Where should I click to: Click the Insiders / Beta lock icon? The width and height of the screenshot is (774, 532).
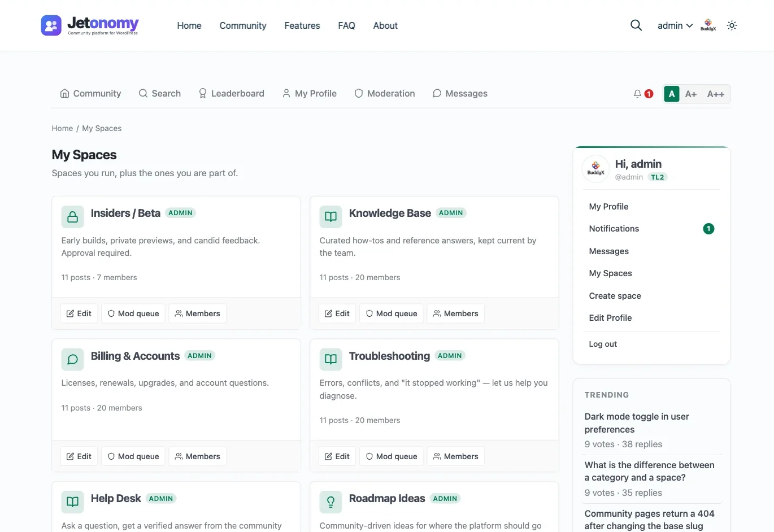[72, 217]
